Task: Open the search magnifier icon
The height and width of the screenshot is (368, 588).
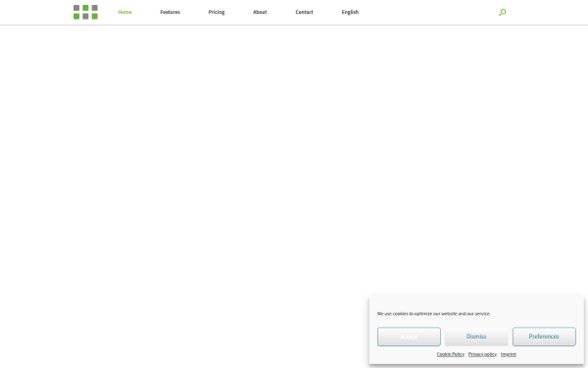Action: coord(502,13)
